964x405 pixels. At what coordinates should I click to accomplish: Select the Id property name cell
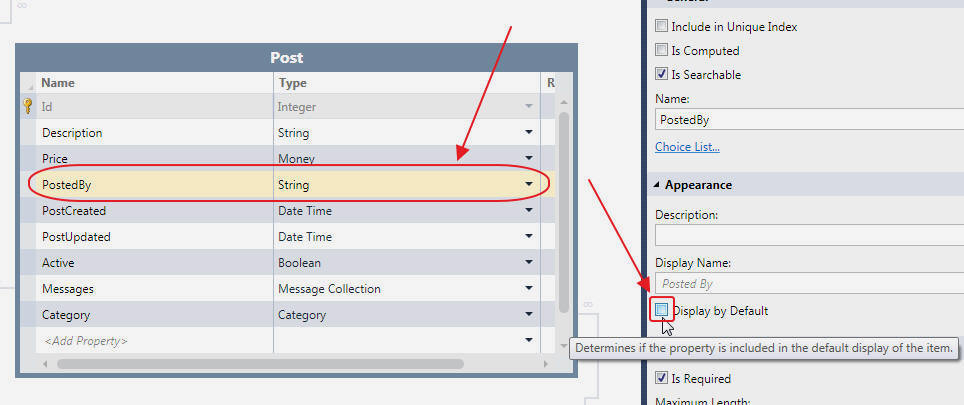154,106
